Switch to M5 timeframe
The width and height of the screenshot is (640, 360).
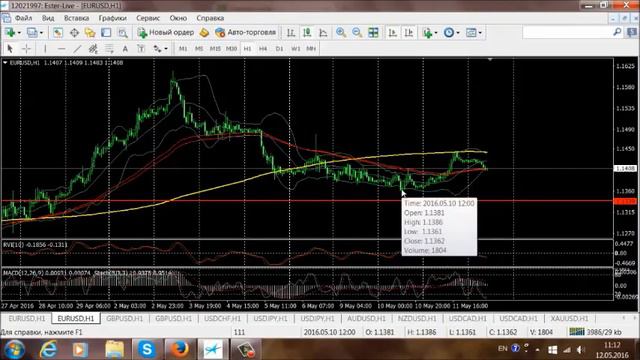(199, 49)
